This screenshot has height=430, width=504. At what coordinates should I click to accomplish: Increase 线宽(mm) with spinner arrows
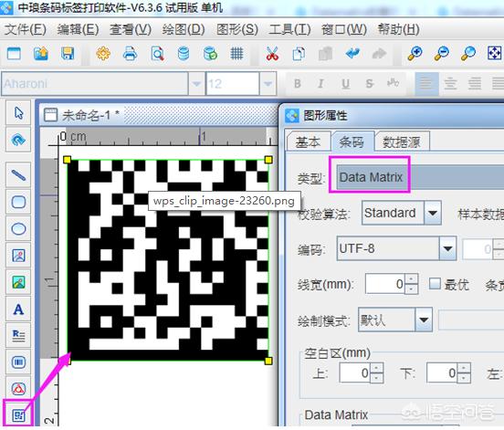412,279
